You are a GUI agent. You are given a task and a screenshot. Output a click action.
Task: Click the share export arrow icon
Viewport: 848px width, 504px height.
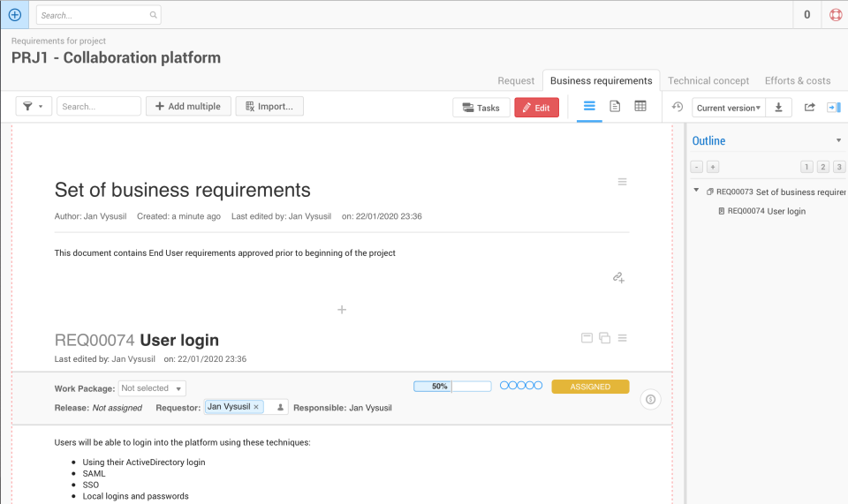click(x=810, y=108)
